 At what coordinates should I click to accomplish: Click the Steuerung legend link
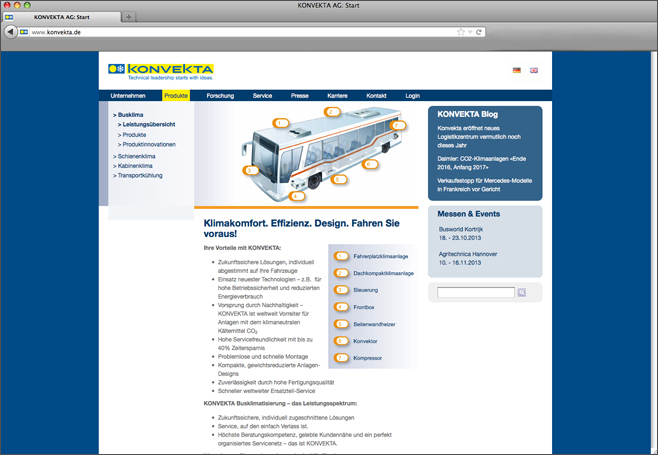tap(366, 290)
